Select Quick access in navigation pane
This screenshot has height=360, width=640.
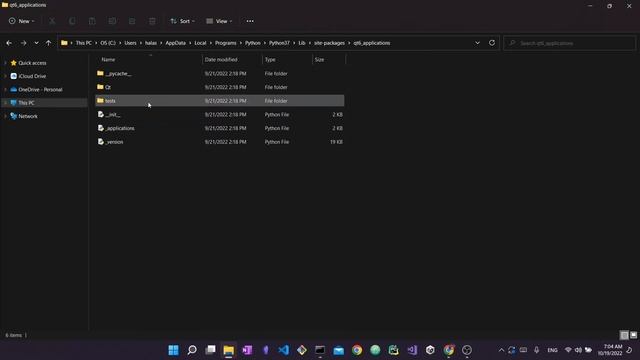(32, 63)
